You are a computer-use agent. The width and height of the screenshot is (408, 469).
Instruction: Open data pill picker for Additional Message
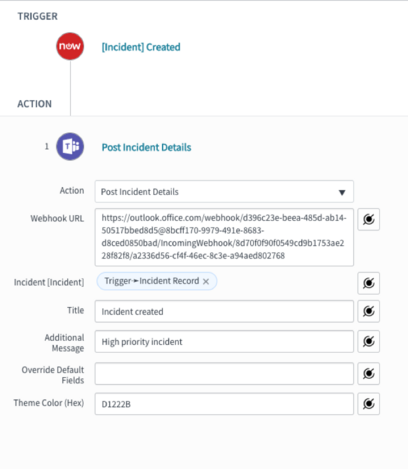point(369,341)
